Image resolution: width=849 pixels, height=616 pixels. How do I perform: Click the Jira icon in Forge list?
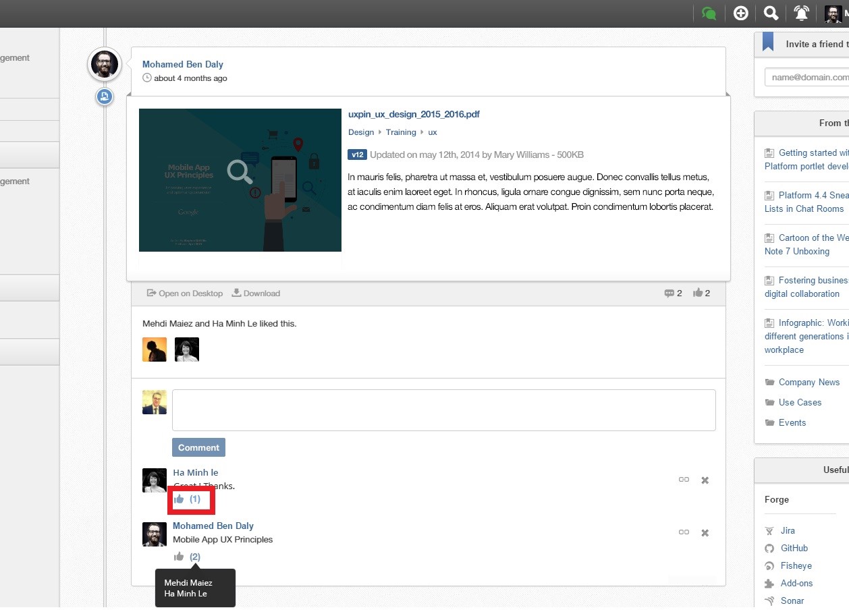click(x=769, y=531)
